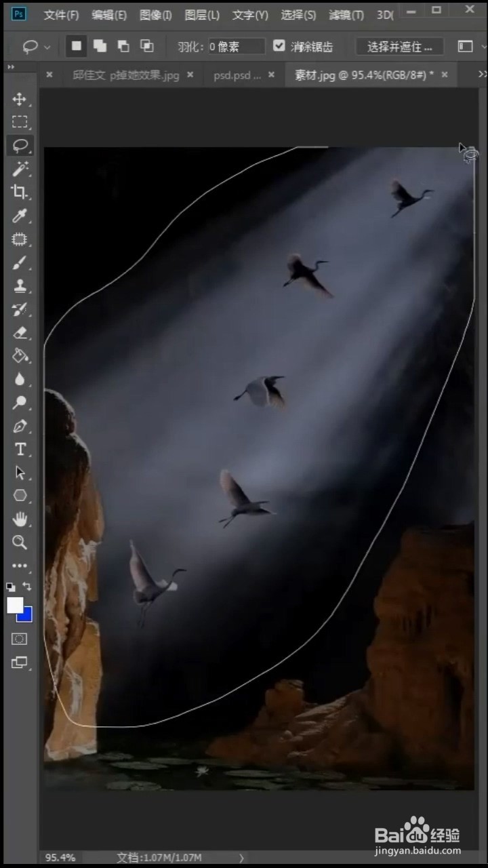Open the 滤镜(T) menu
The image size is (488, 868).
(x=346, y=14)
